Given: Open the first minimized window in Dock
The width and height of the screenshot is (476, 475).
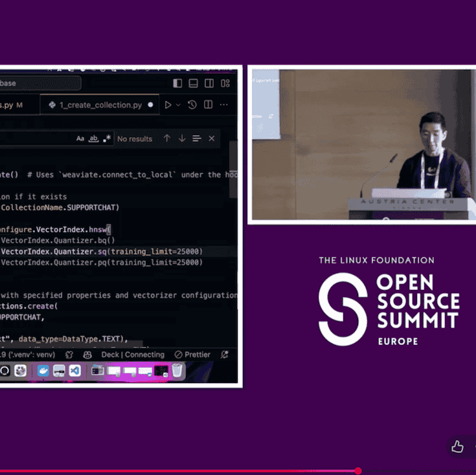Looking at the screenshot, I should 98,371.
